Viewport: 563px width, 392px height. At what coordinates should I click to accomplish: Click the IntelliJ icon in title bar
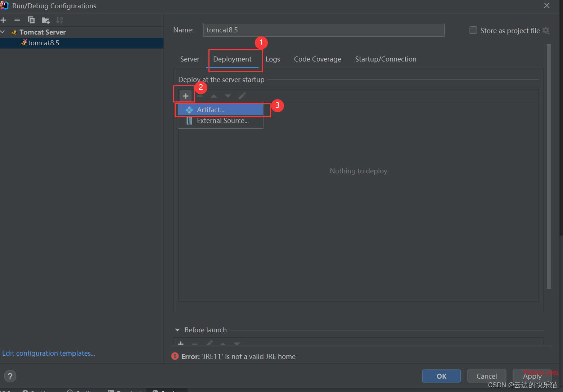(4, 5)
